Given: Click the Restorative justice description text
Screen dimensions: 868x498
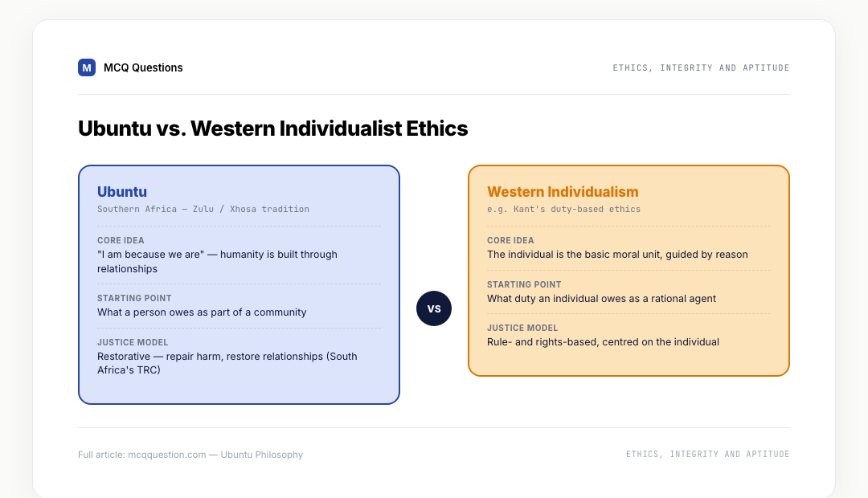Looking at the screenshot, I should [x=227, y=363].
